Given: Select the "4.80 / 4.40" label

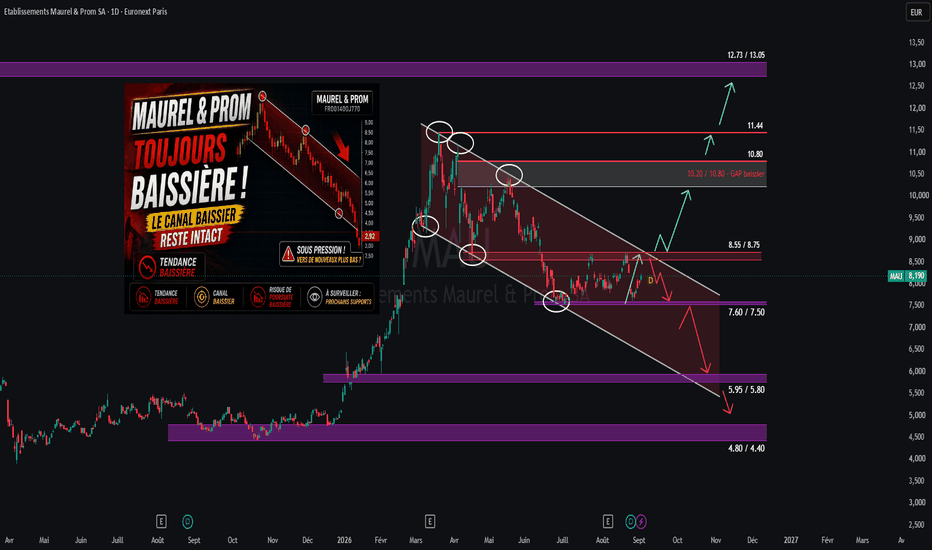Looking at the screenshot, I should pyautogui.click(x=746, y=448).
